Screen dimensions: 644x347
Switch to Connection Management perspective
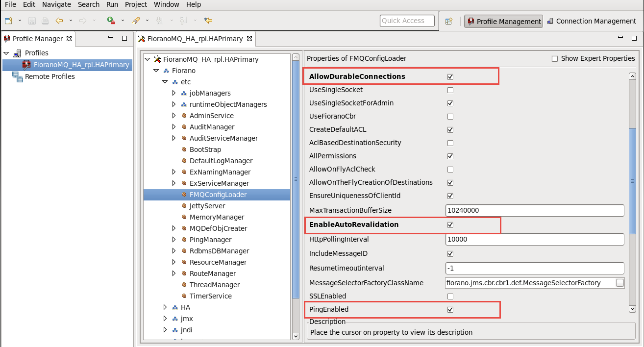591,21
